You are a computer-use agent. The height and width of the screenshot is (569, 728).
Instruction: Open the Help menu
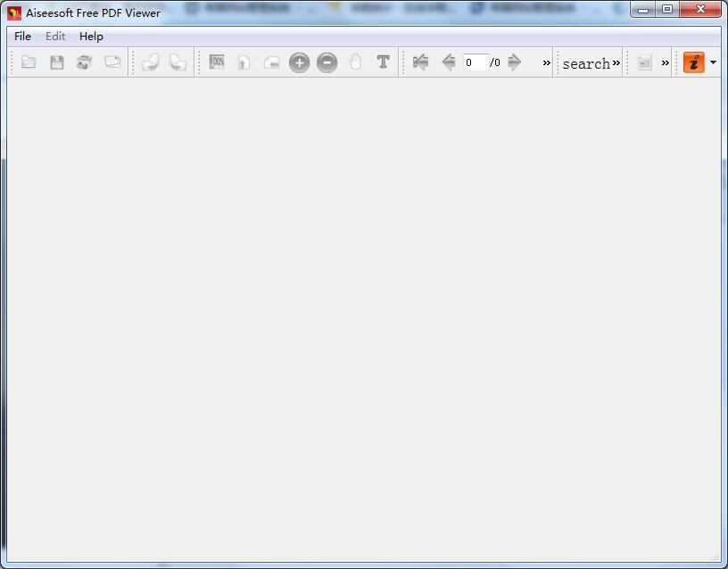(91, 37)
